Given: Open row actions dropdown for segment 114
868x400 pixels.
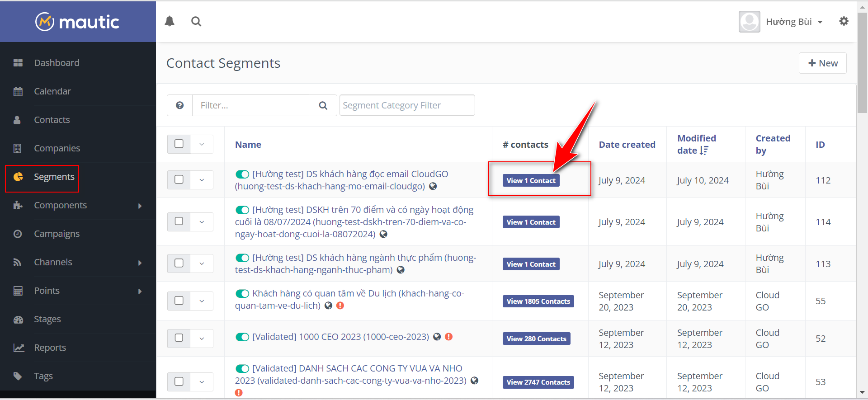Looking at the screenshot, I should click(202, 222).
